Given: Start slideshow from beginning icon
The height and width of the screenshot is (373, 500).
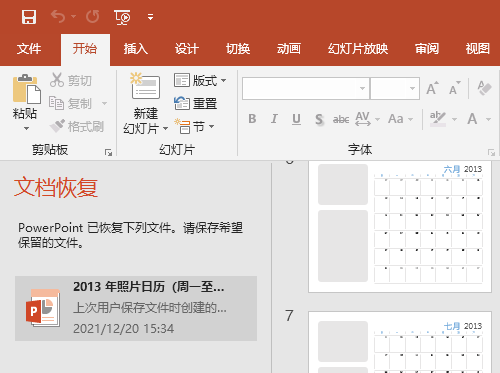Looking at the screenshot, I should pos(122,17).
